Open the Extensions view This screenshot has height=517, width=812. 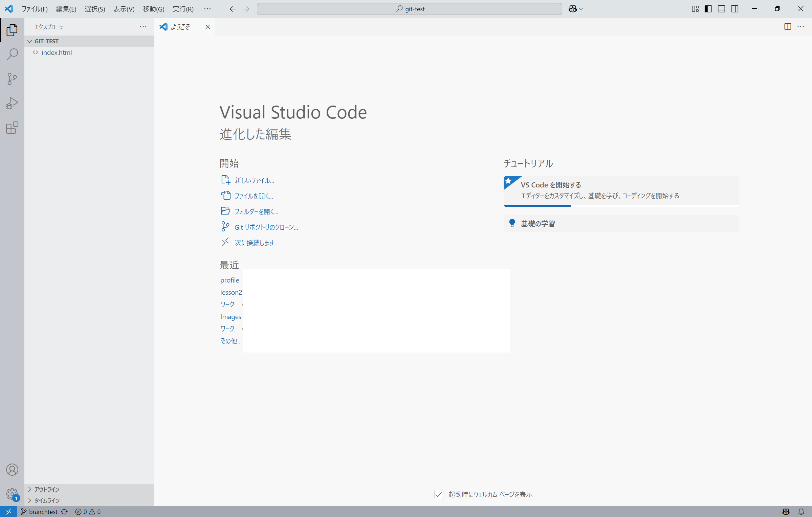12,128
